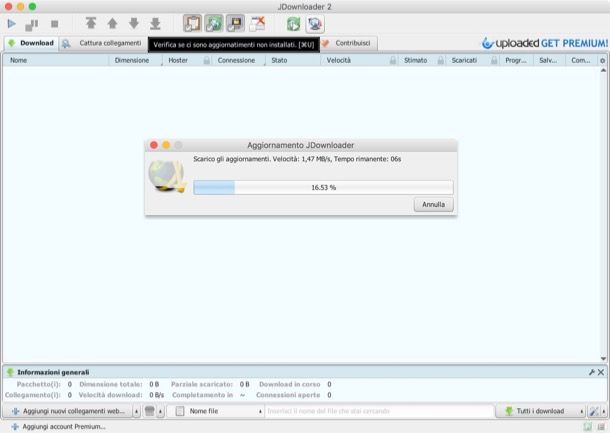Open the Contribuisci tab
Viewport: 610px width, 433px height.
click(x=349, y=43)
